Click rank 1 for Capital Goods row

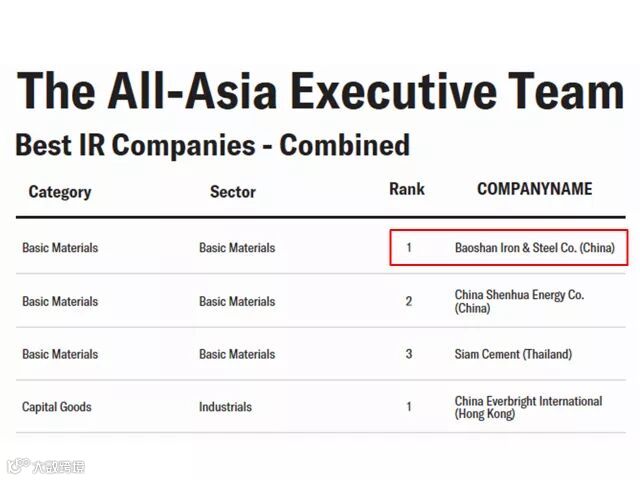[408, 407]
